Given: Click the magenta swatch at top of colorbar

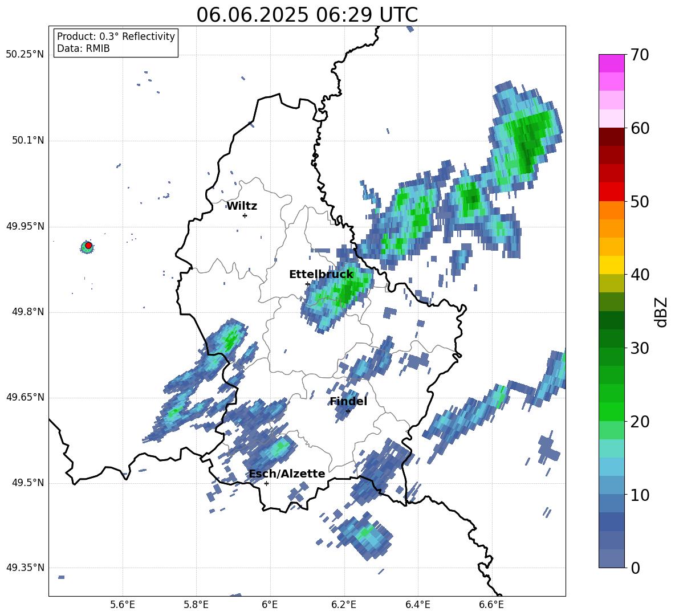Looking at the screenshot, I should click(611, 63).
